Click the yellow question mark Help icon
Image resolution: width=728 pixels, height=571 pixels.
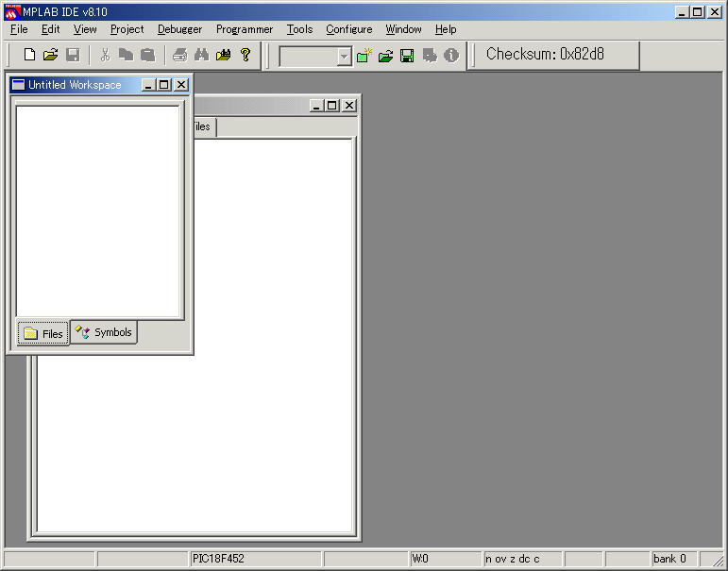pyautogui.click(x=245, y=55)
